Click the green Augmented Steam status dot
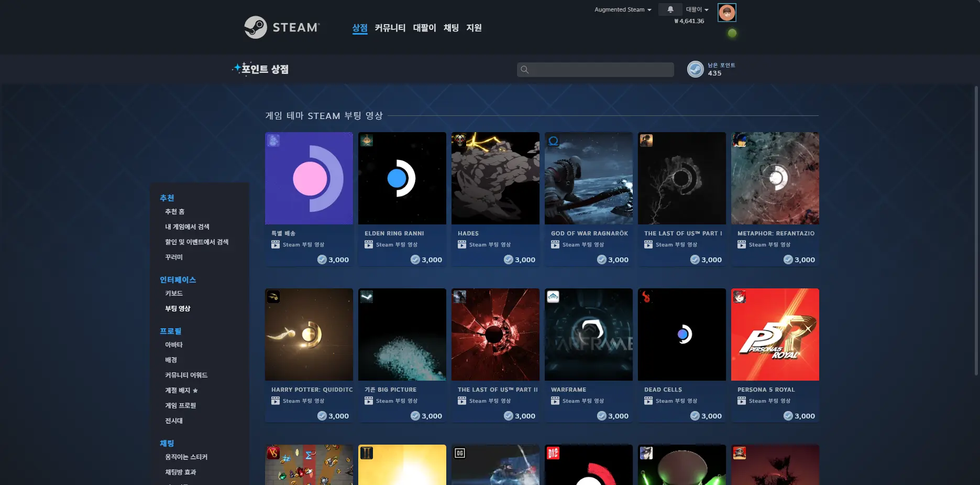 coord(732,33)
